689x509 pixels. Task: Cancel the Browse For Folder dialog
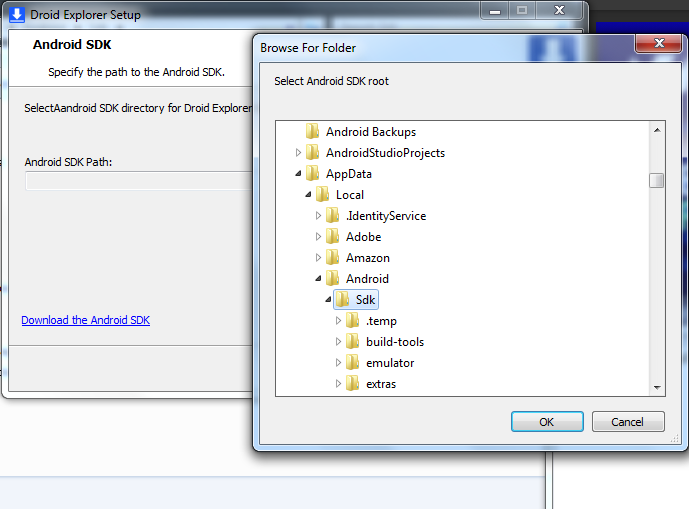(628, 422)
